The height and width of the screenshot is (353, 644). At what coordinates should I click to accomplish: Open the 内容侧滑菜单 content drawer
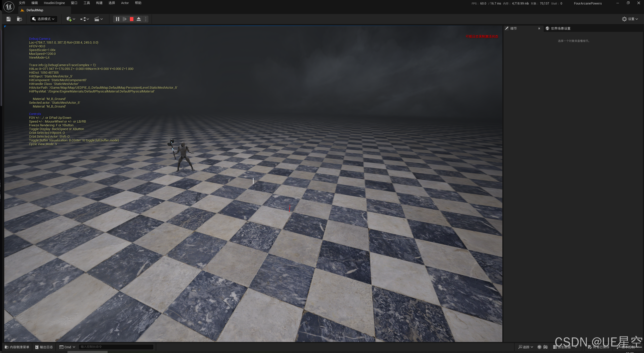(17, 347)
